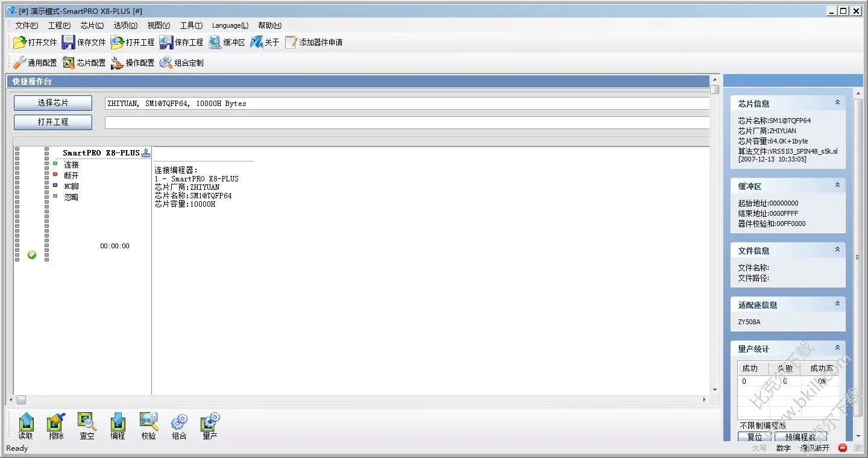The height and width of the screenshot is (458, 868).
Task: Click the 复位 reset button
Action: pos(755,437)
